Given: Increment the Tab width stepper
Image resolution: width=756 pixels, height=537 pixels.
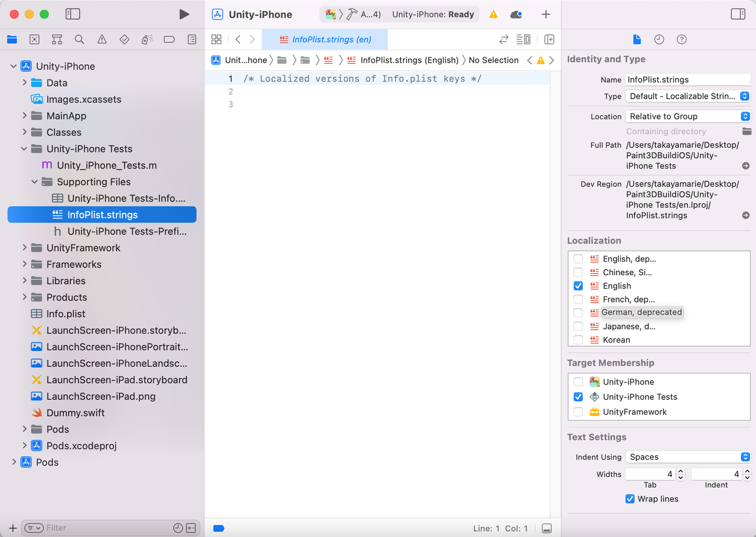Looking at the screenshot, I should coord(680,471).
